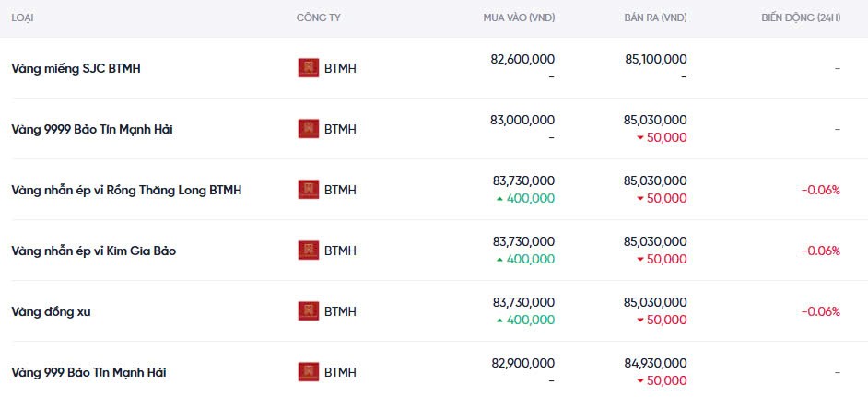Sort by Mua vào (VND) column header

click(519, 18)
